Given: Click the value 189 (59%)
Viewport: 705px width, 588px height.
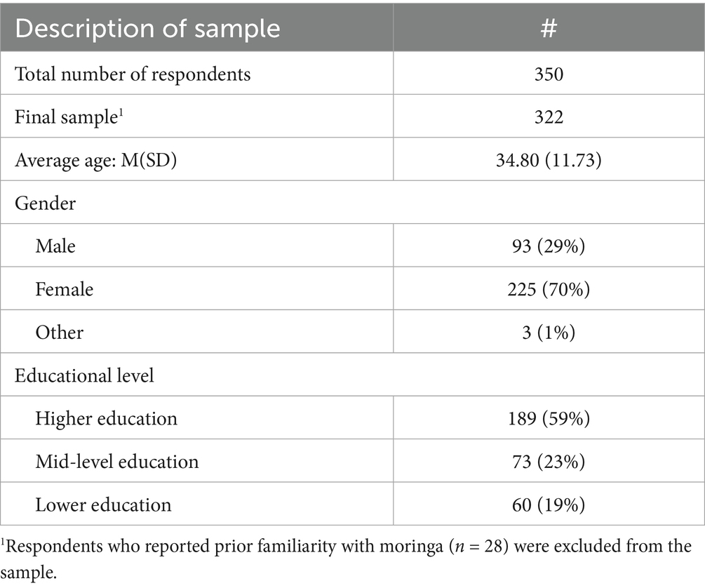Looking at the screenshot, I should click(549, 418).
